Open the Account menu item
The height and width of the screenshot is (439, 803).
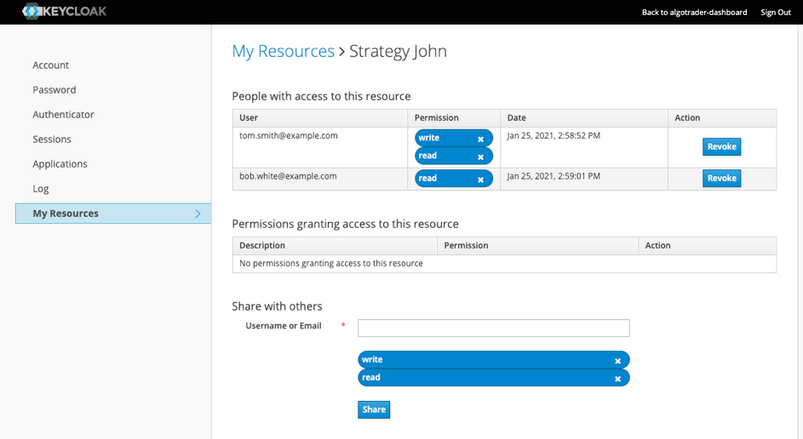(x=51, y=65)
